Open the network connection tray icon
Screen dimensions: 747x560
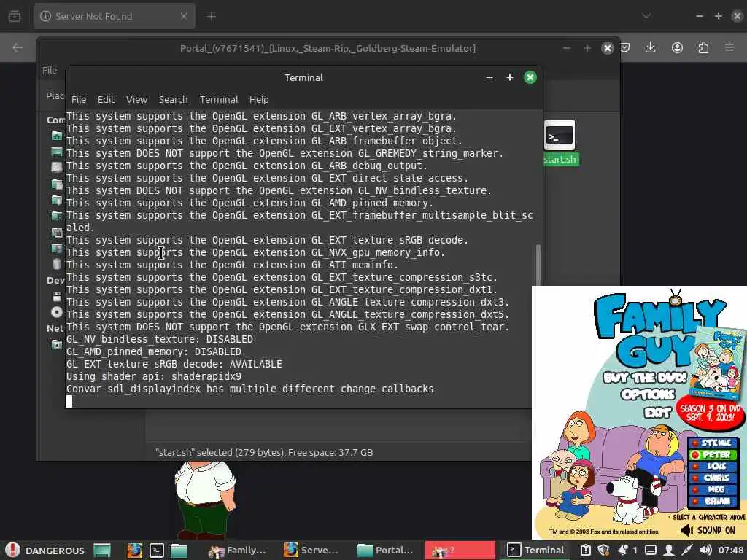point(687,551)
